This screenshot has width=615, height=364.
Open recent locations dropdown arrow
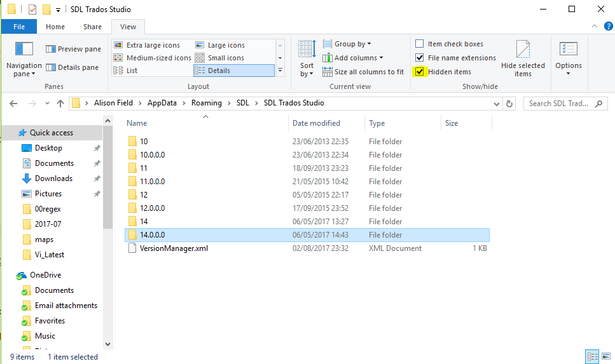pyautogui.click(x=47, y=104)
